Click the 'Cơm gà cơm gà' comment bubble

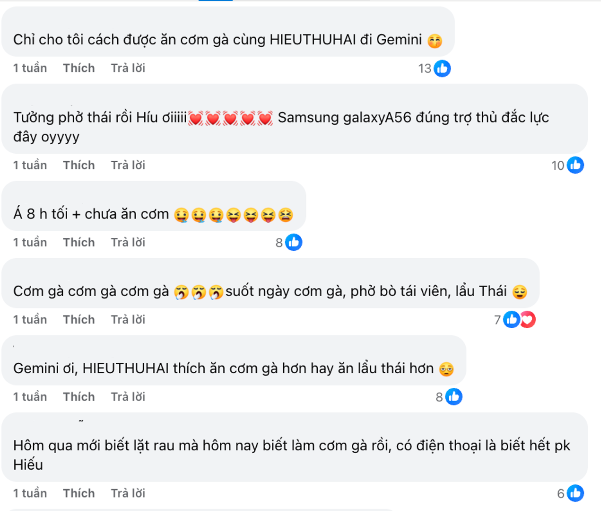pyautogui.click(x=270, y=292)
